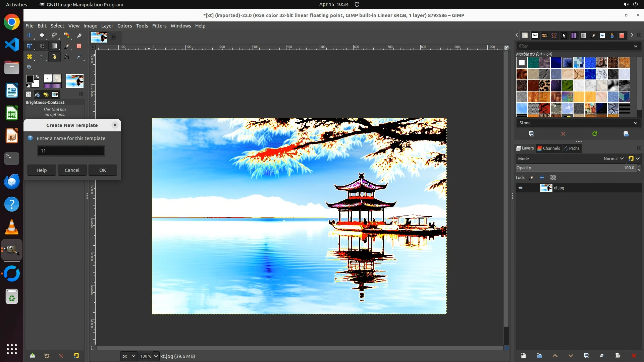
Task: Toggle lock alpha channel checkerboard icon
Action: (x=553, y=178)
